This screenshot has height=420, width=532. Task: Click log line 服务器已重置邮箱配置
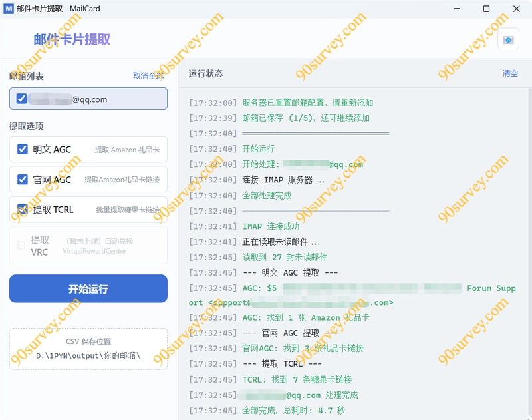(x=307, y=103)
